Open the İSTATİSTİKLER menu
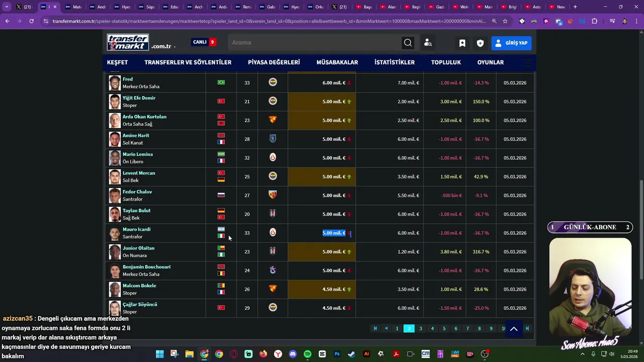644x362 pixels. pos(394,62)
